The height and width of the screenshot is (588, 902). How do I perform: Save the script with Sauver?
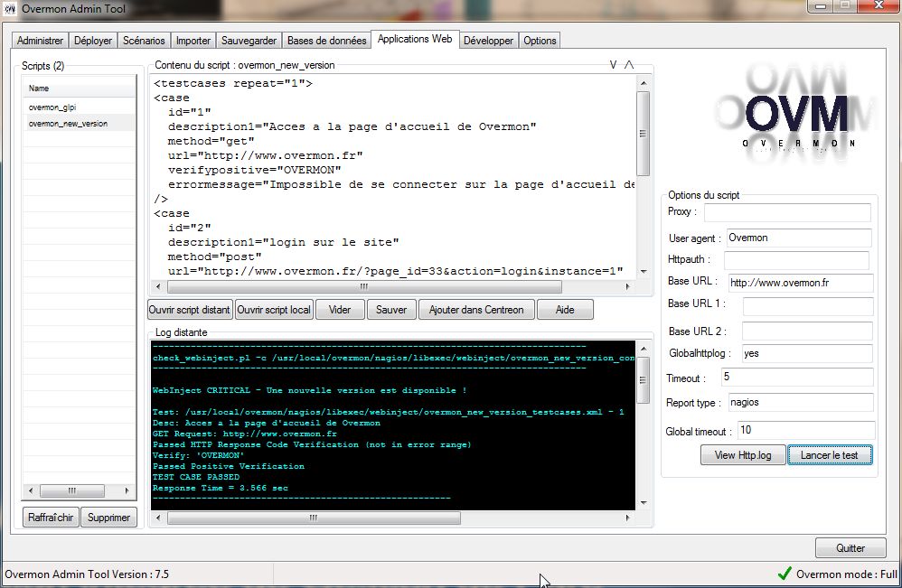[x=391, y=310]
